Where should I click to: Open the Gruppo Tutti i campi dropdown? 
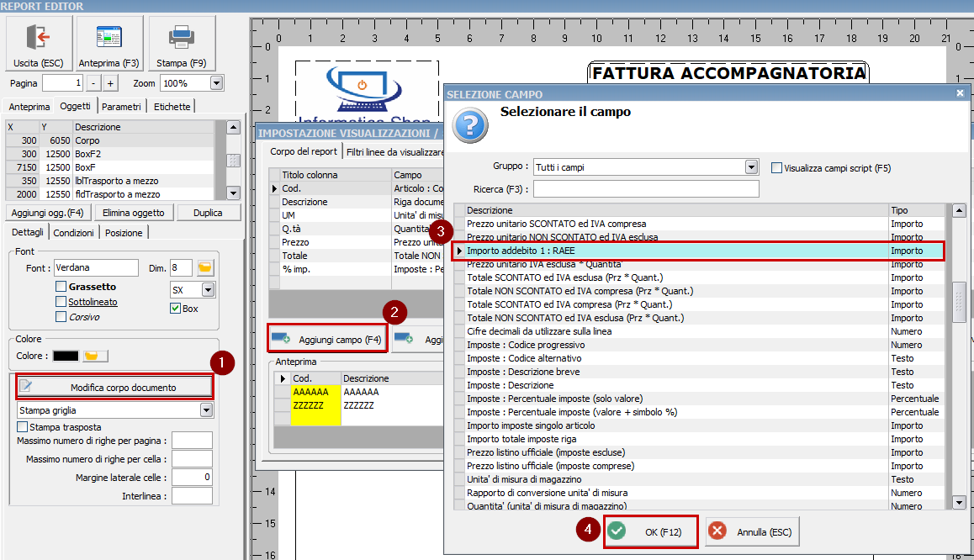click(x=752, y=167)
